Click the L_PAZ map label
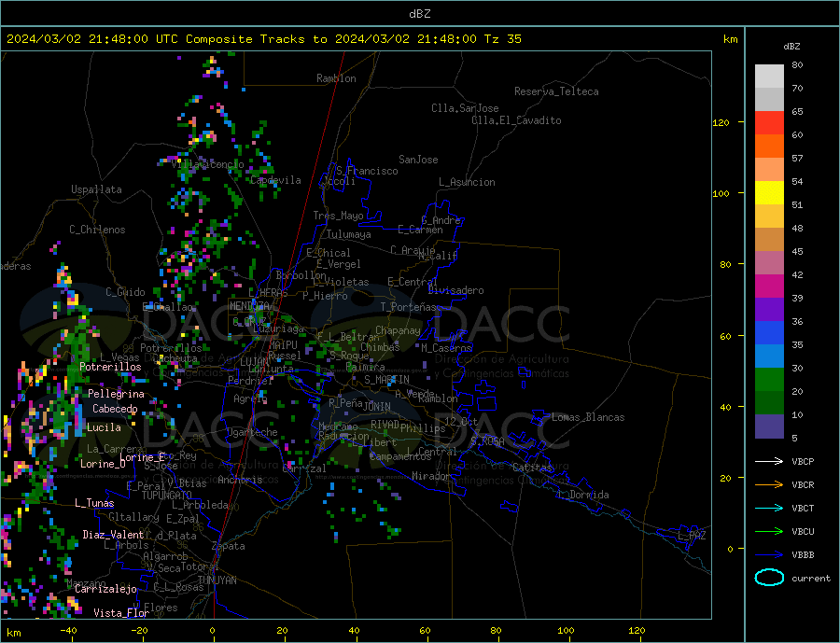The width and height of the screenshot is (840, 643). point(692,536)
